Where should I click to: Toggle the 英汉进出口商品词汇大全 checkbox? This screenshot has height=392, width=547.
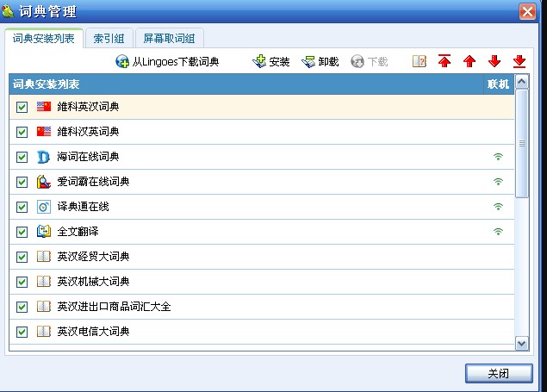(22, 307)
